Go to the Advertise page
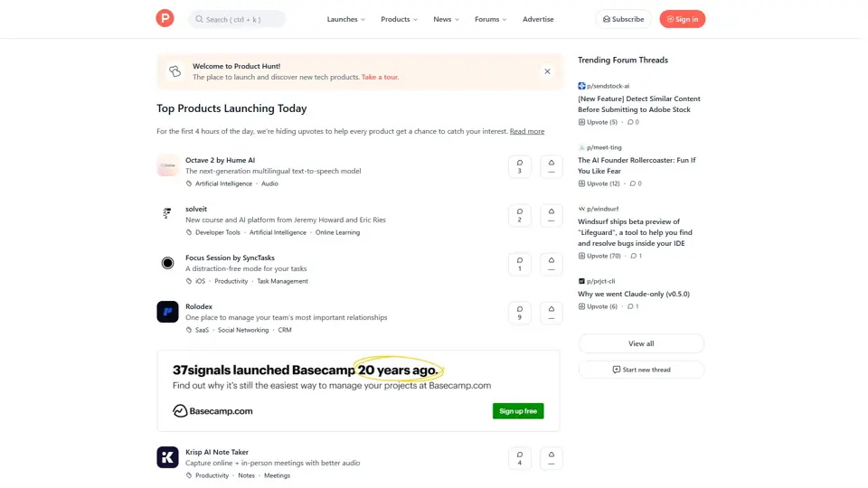Screen dimensions: 868x488 538,19
